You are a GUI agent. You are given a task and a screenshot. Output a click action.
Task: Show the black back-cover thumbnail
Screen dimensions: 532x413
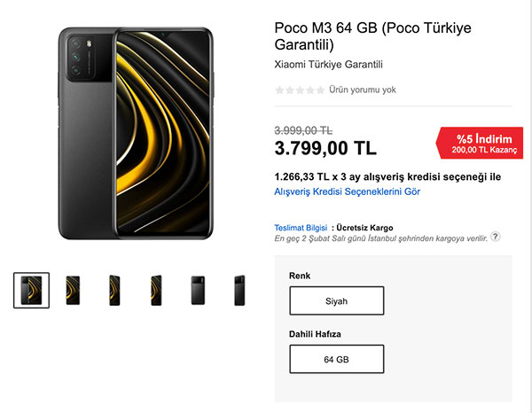[x=199, y=290]
